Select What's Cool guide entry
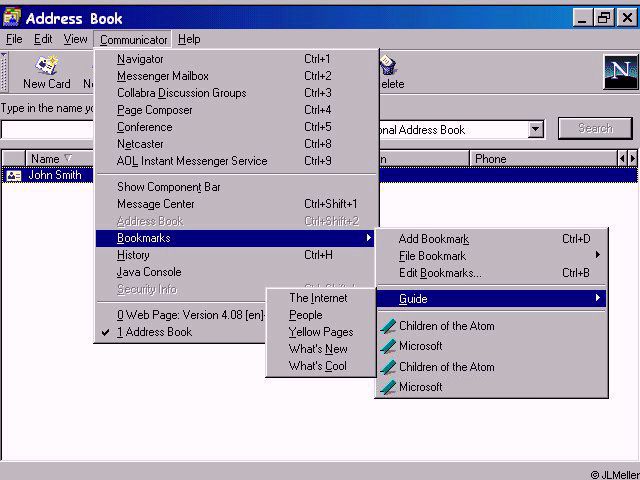This screenshot has height=480, width=640. point(320,366)
